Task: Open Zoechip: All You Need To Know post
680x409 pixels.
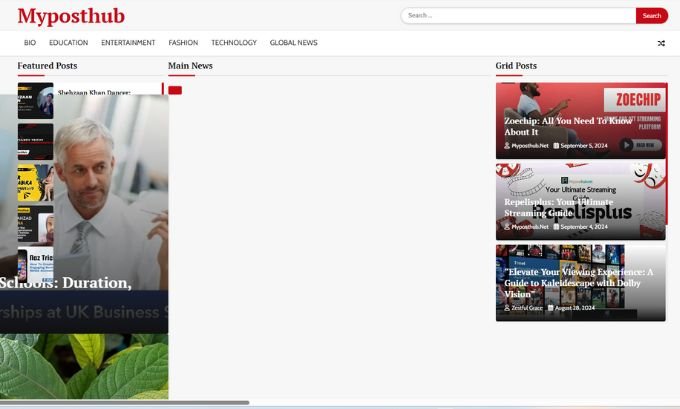Action: 568,126
